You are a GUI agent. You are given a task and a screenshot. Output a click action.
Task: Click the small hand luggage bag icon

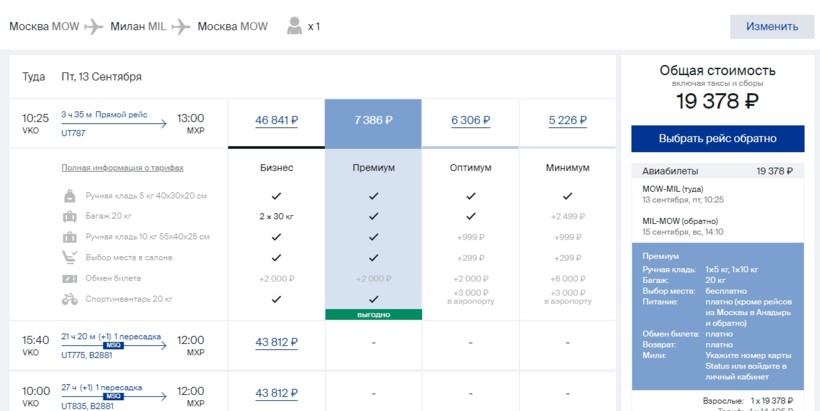click(70, 196)
